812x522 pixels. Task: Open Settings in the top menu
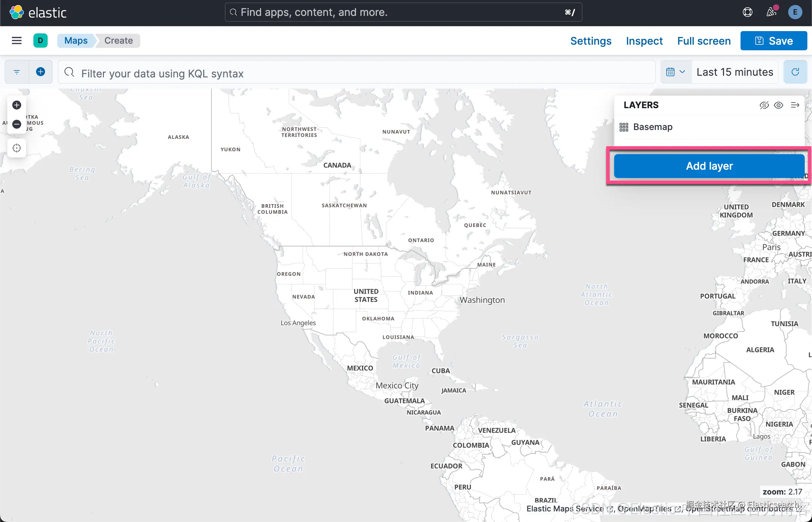click(x=591, y=41)
